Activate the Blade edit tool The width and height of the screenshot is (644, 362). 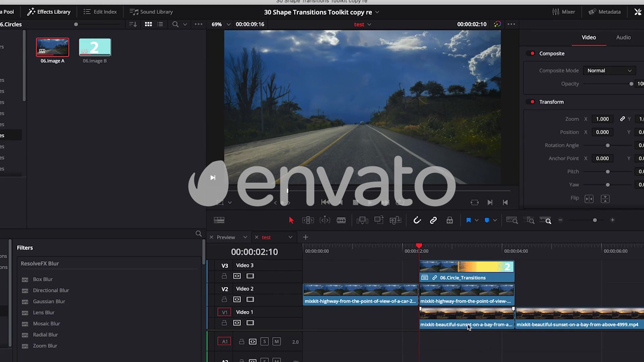341,220
